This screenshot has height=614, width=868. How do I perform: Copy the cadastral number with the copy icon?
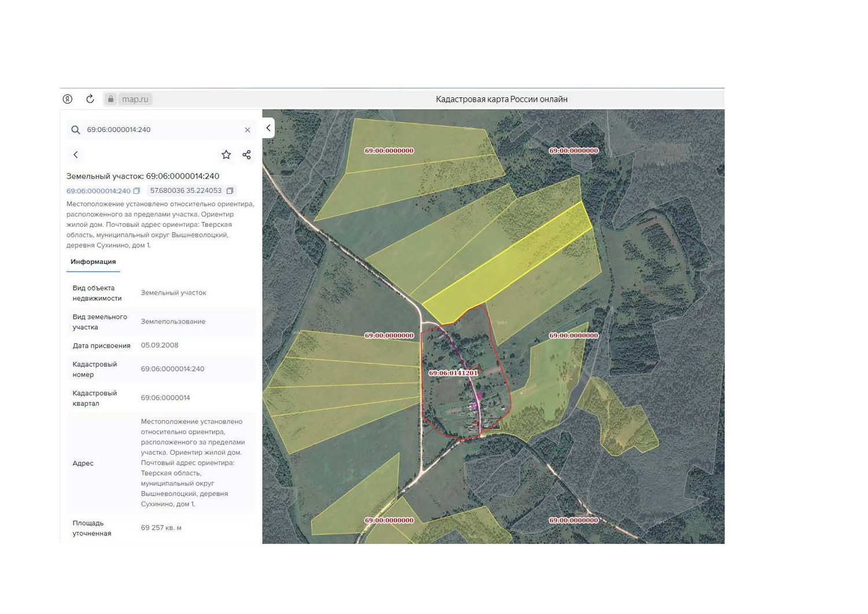click(x=137, y=191)
